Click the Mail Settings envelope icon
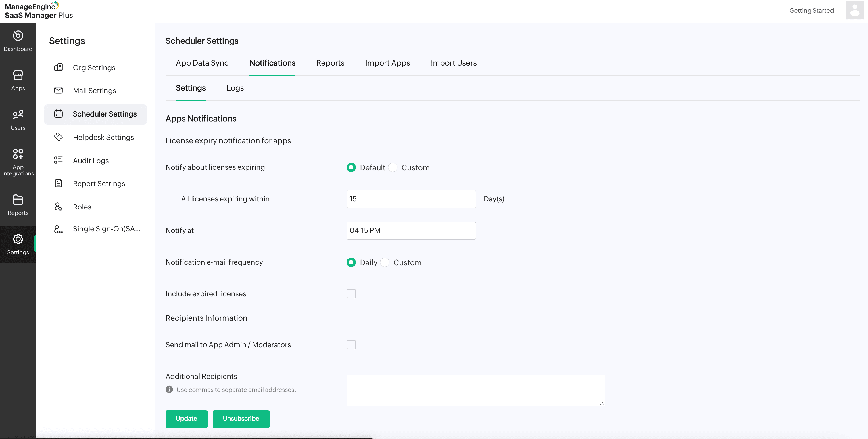Viewport: 868px width, 439px height. pos(58,90)
